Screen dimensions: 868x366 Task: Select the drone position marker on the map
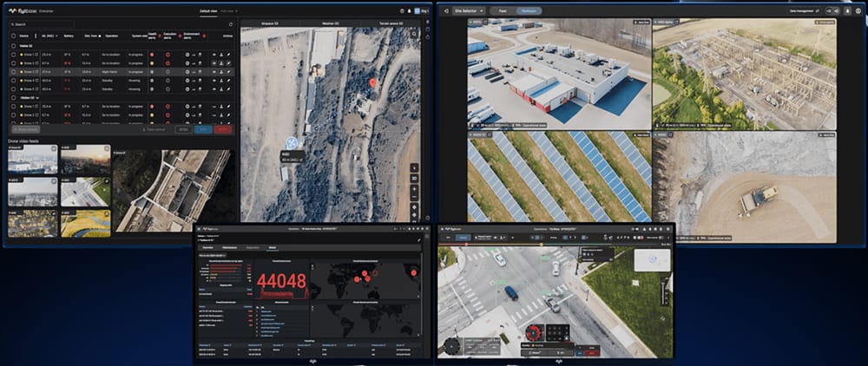[293, 143]
